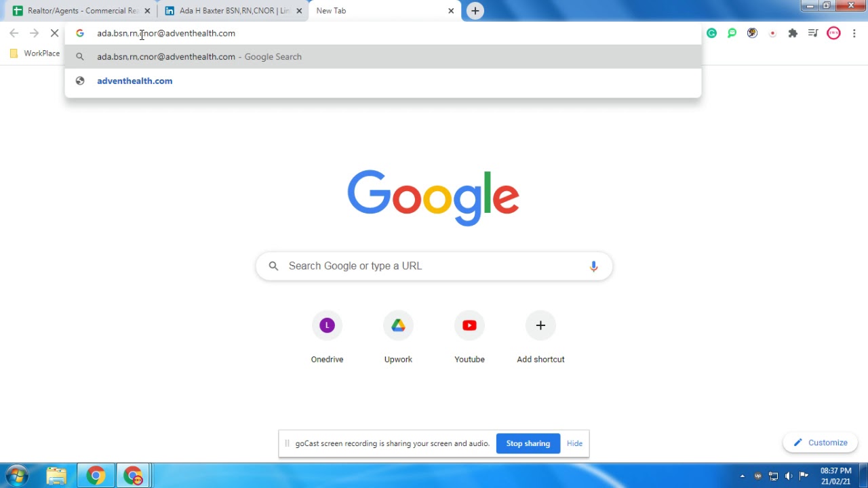The width and height of the screenshot is (868, 488).
Task: Open the media controls playlist icon
Action: pyautogui.click(x=813, y=33)
